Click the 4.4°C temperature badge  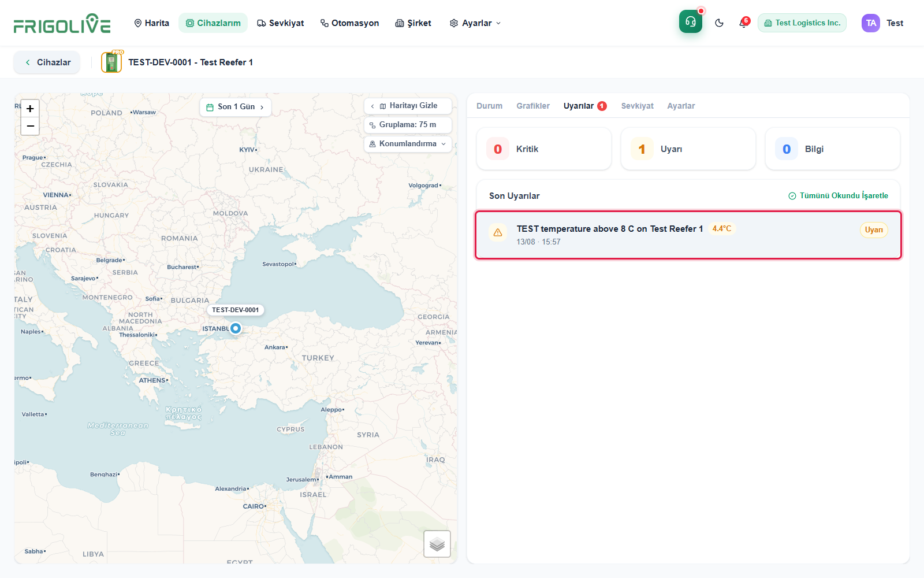(722, 229)
